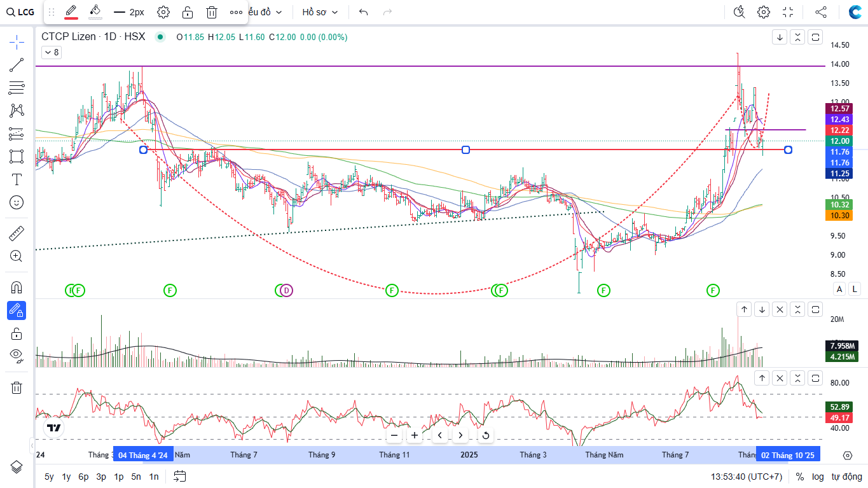Open the Hồ sơ dropdown menu
This screenshot has width=868, height=488.
tap(320, 12)
